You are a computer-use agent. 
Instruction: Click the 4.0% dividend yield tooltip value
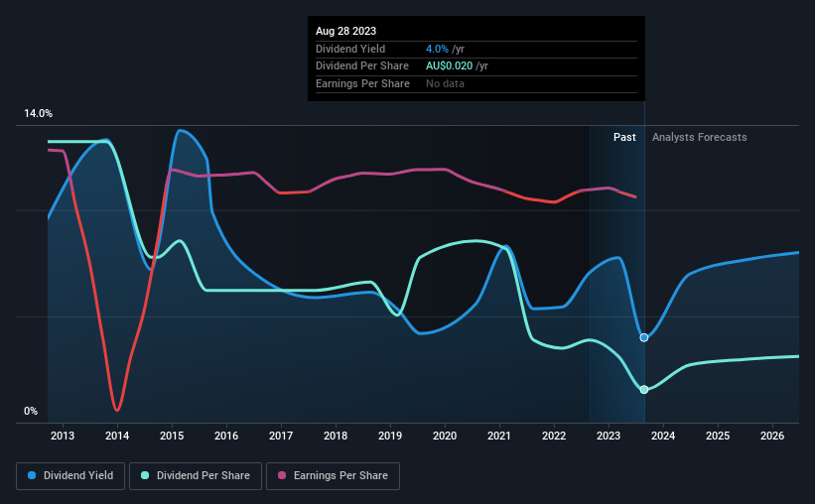point(437,49)
